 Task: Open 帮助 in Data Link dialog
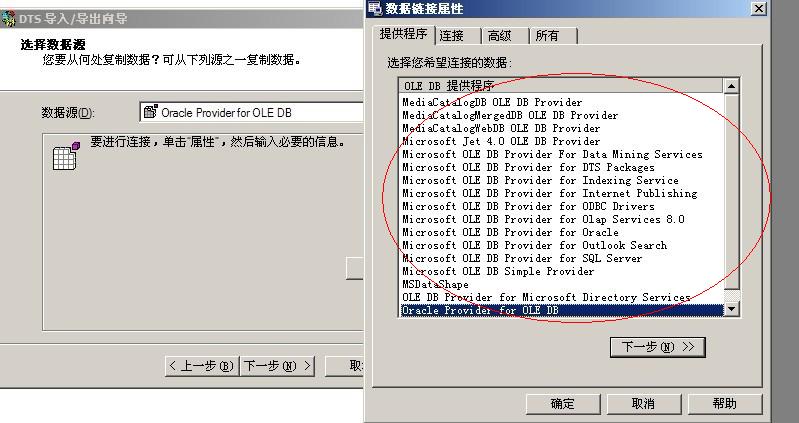(x=725, y=404)
